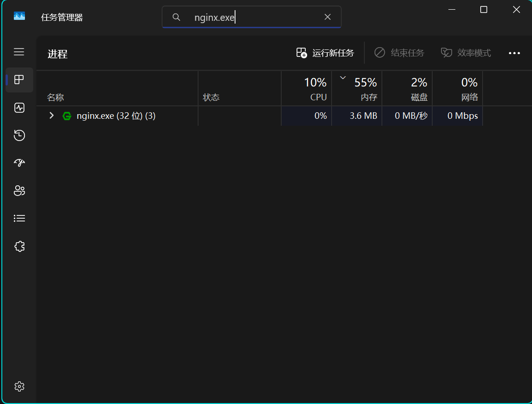Open the Startup apps sidebar icon
Screen dimensions: 532x404
[19, 163]
